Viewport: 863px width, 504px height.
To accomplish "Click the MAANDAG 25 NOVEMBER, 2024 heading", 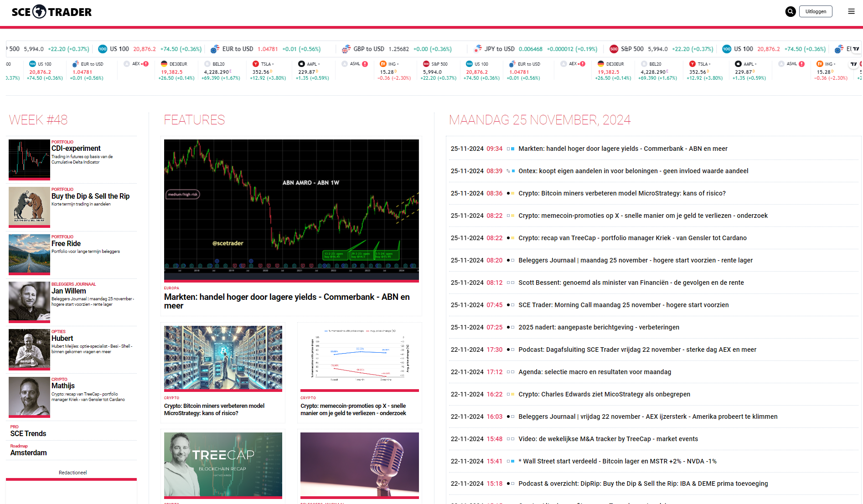I will (x=540, y=120).
